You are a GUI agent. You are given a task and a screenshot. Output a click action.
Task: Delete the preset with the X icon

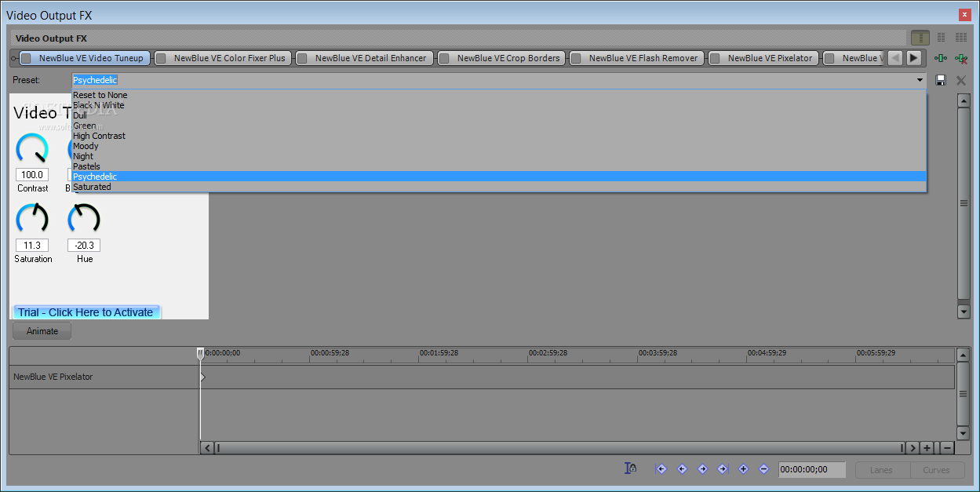click(x=960, y=80)
